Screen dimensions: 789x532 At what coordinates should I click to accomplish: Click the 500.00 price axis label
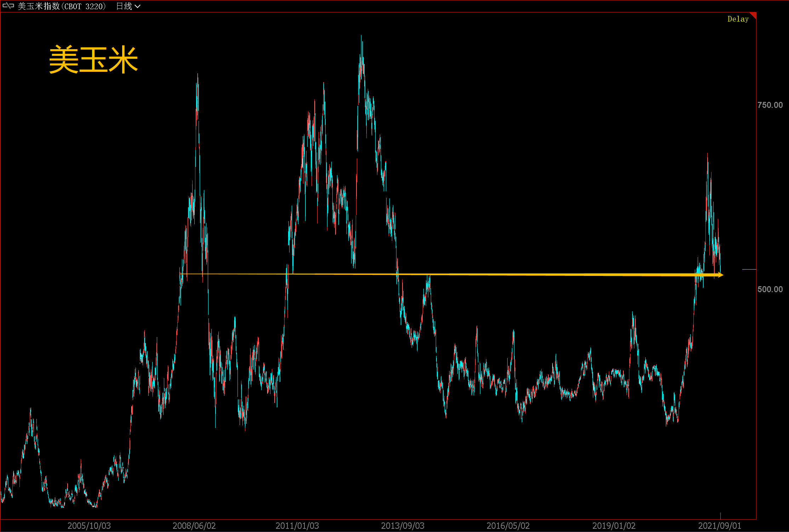click(x=770, y=289)
